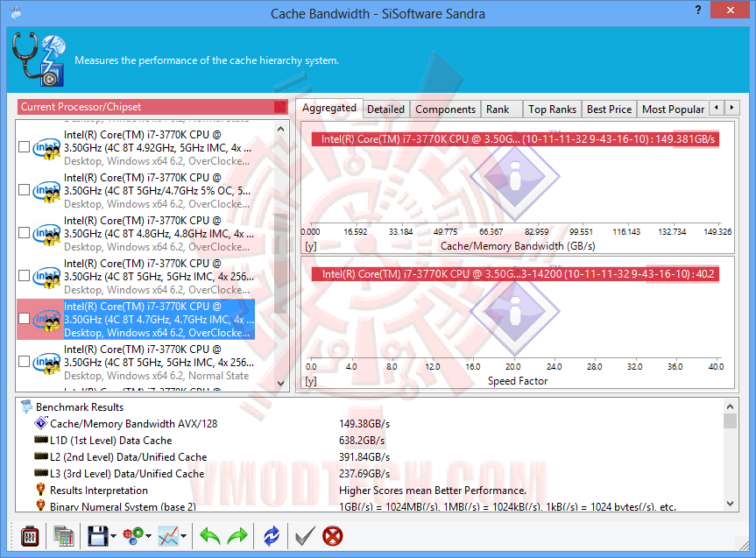Click the Speed Factor 40.2 result bar
This screenshot has height=558, width=756.
tap(515, 274)
